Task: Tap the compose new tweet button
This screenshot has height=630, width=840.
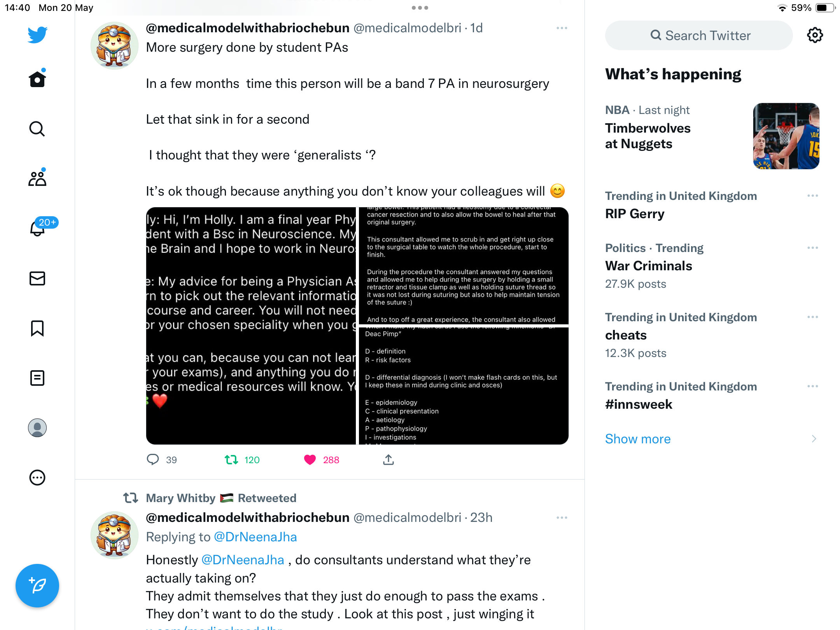Action: point(37,586)
